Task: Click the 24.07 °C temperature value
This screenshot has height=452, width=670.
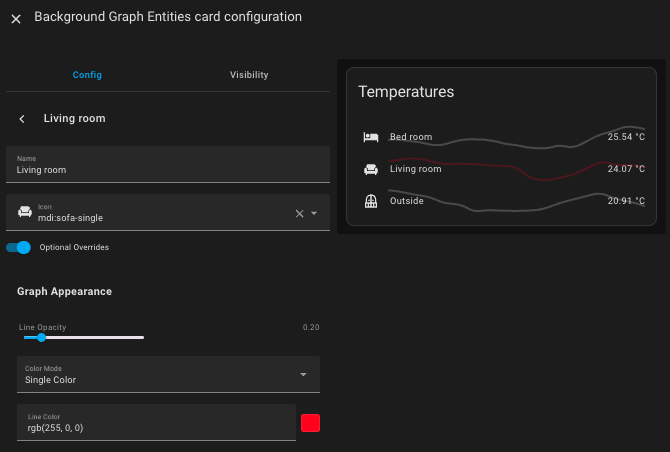Action: click(x=626, y=169)
